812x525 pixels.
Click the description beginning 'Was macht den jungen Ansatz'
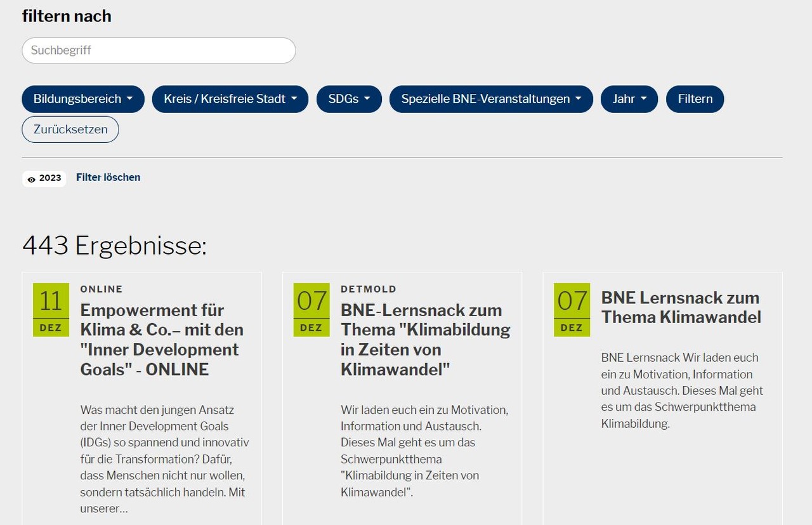pyautogui.click(x=164, y=459)
